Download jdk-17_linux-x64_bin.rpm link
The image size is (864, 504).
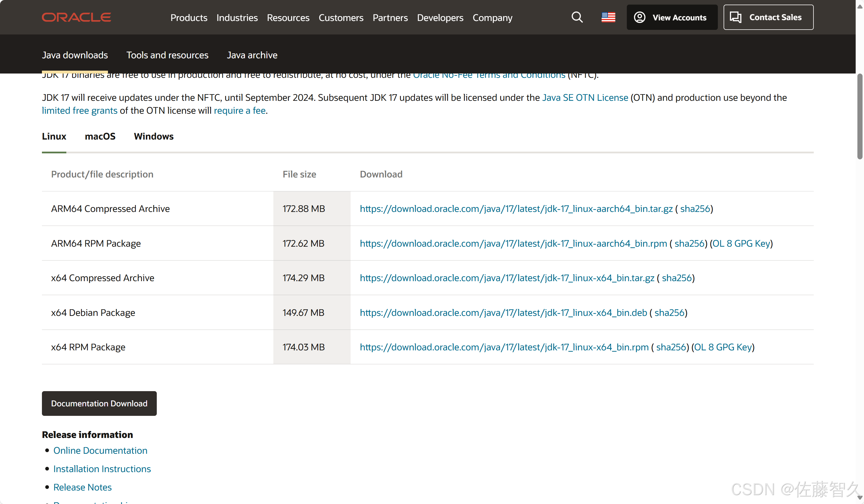pyautogui.click(x=504, y=347)
